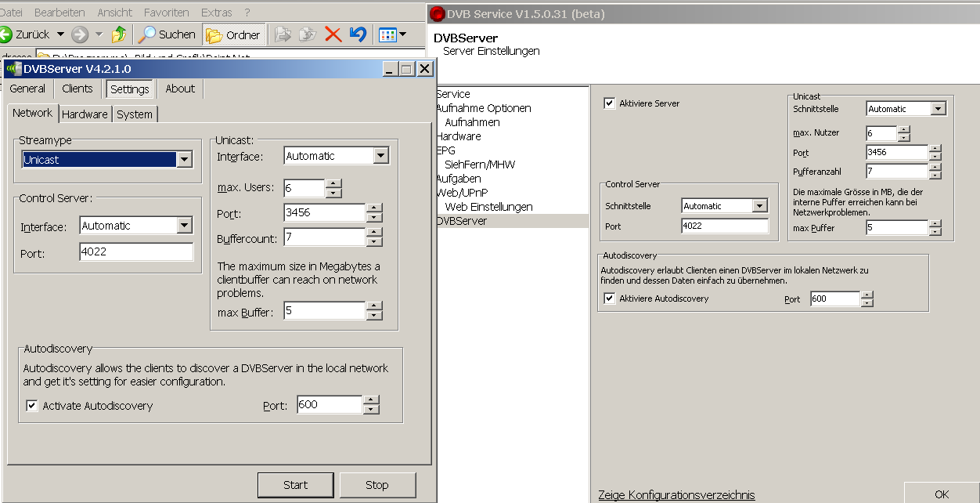Click the forward navigation arrow icon
This screenshot has height=503, width=980.
[80, 34]
